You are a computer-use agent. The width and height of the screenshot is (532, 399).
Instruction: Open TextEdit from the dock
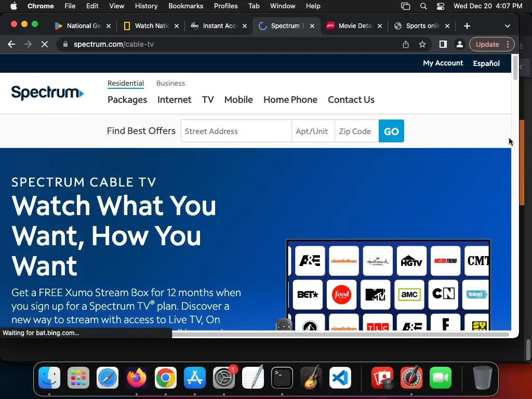[x=253, y=378]
